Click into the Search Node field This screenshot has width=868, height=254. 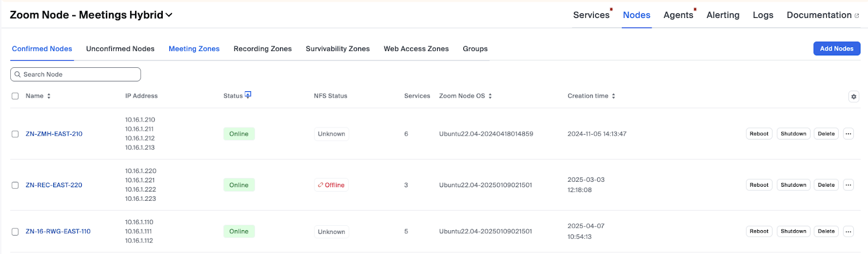pos(76,74)
